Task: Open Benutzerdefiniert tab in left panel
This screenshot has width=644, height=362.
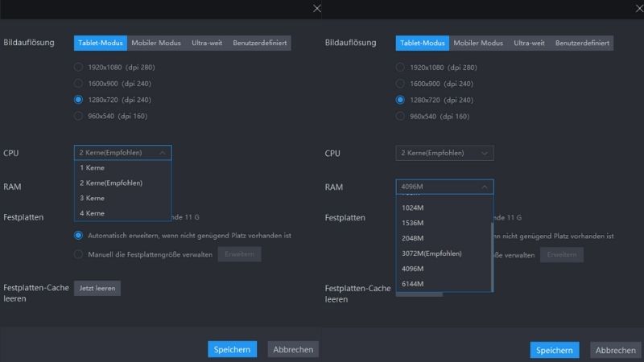Action: tap(259, 43)
